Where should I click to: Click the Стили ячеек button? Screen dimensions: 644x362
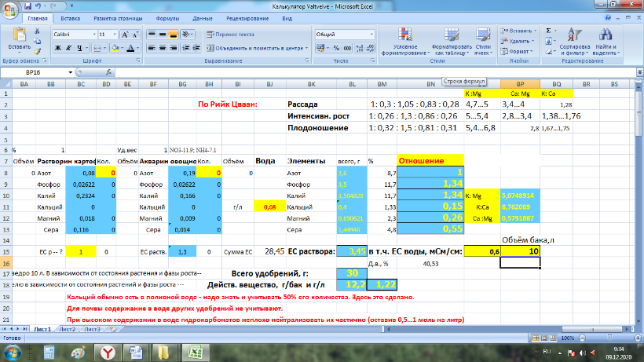tap(483, 42)
